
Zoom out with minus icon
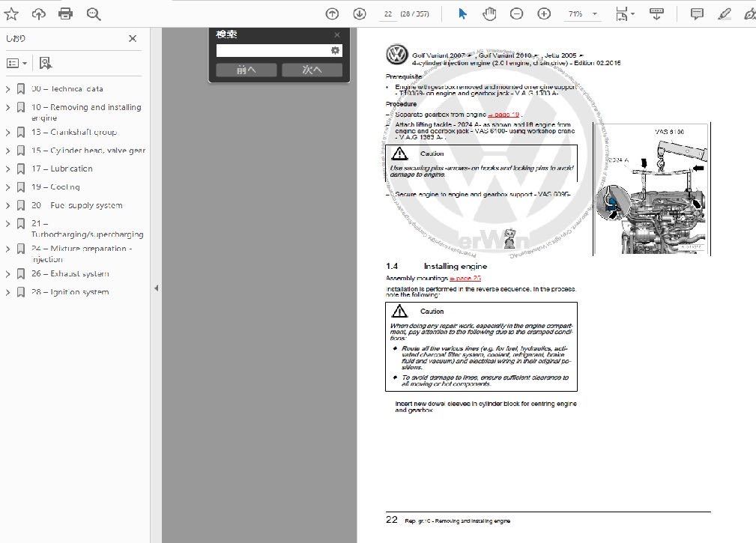pyautogui.click(x=516, y=14)
